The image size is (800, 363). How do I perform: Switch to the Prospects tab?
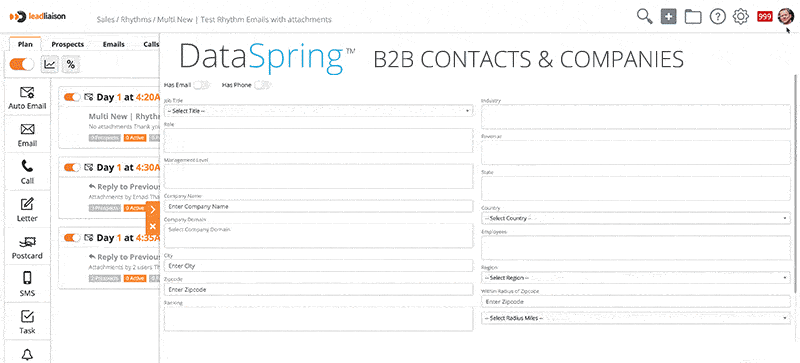coord(67,44)
